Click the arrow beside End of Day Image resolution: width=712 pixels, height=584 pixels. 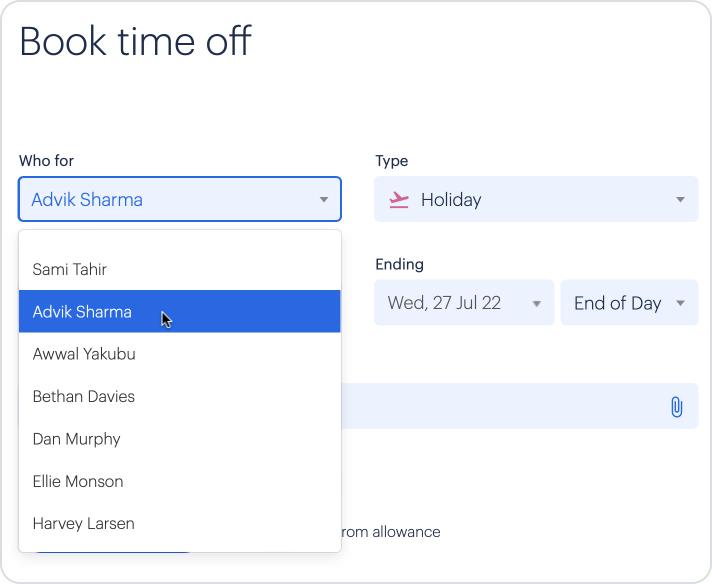click(x=680, y=303)
